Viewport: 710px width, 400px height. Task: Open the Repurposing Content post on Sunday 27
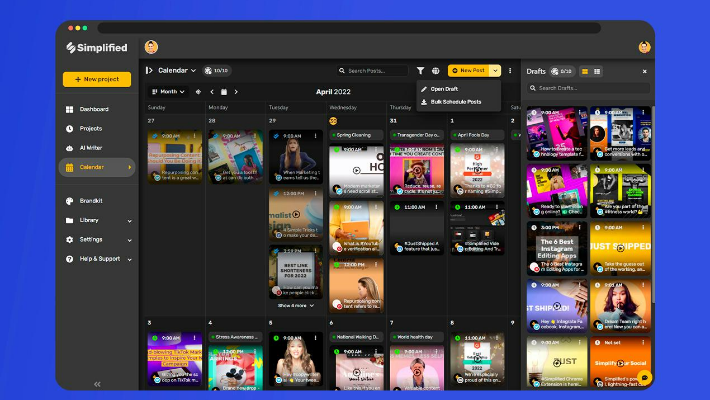175,157
